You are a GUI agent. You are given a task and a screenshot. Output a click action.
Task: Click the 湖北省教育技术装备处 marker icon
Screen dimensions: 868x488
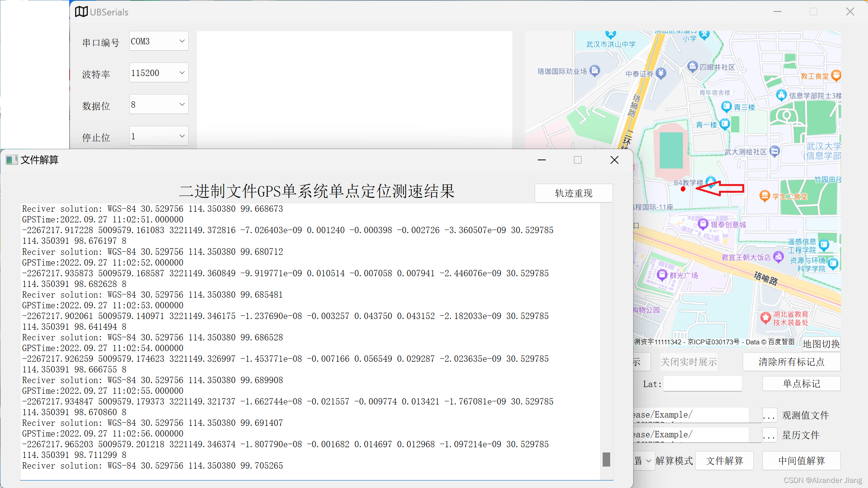tap(766, 318)
